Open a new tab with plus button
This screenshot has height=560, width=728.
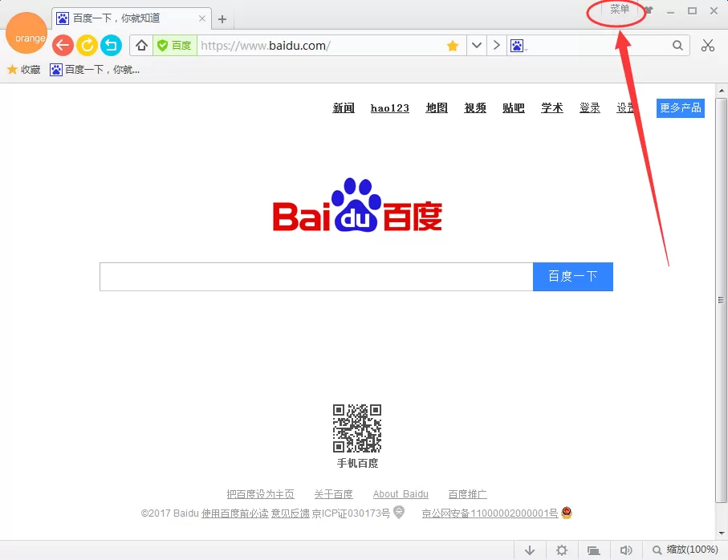pos(222,19)
